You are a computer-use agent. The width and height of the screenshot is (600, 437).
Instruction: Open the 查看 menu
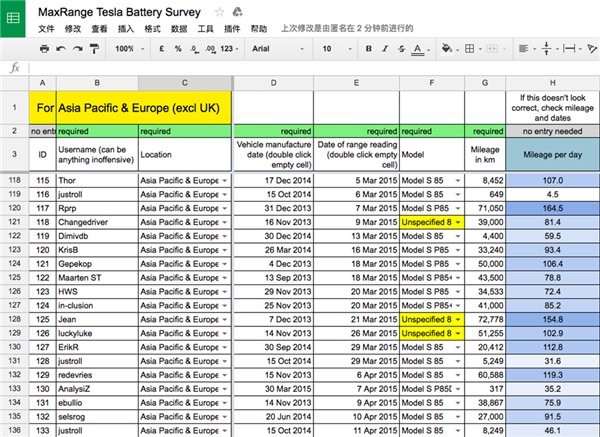[99, 29]
